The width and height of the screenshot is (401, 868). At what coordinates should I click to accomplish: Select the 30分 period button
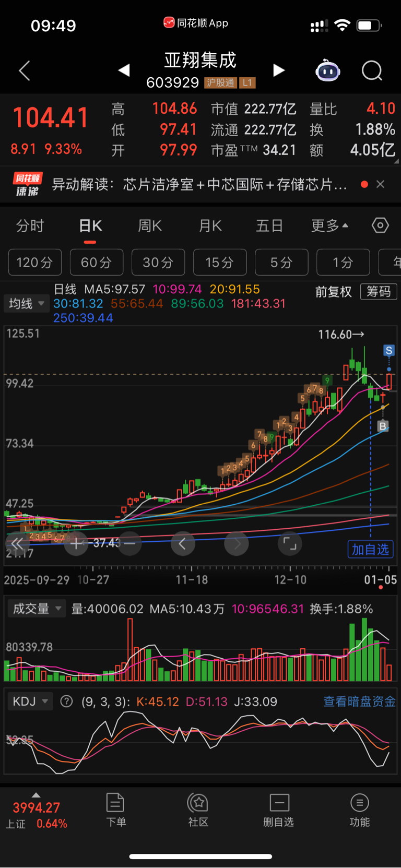tap(158, 262)
